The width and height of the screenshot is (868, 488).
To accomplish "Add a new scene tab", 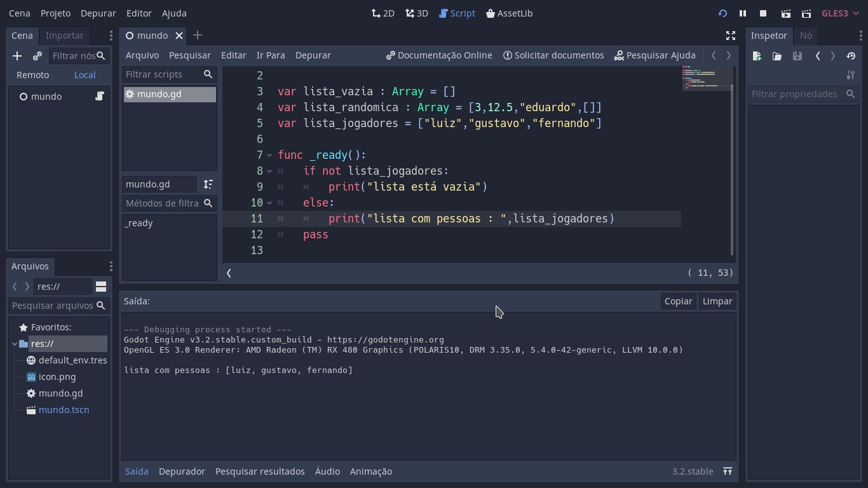I will point(198,36).
